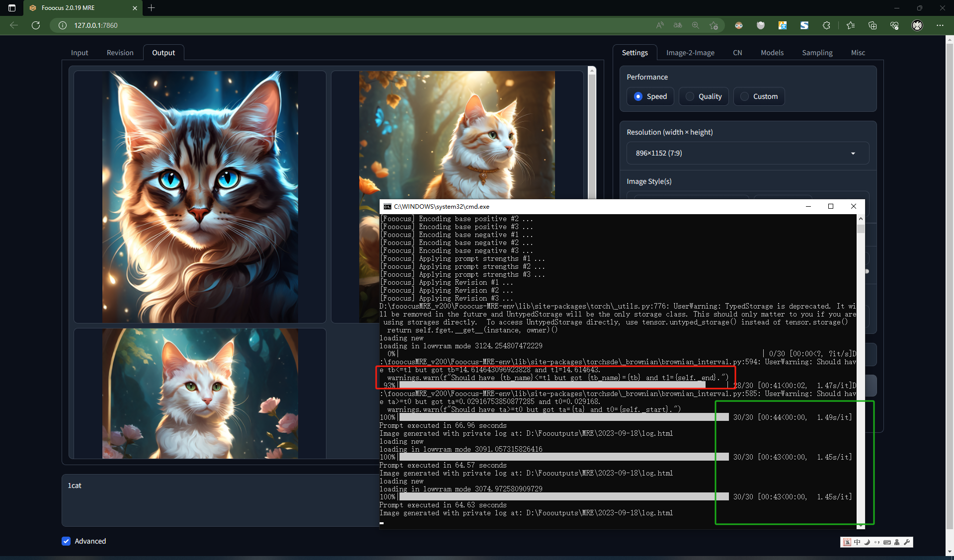Open the 896×1152 resolution dropdown

[x=747, y=153]
